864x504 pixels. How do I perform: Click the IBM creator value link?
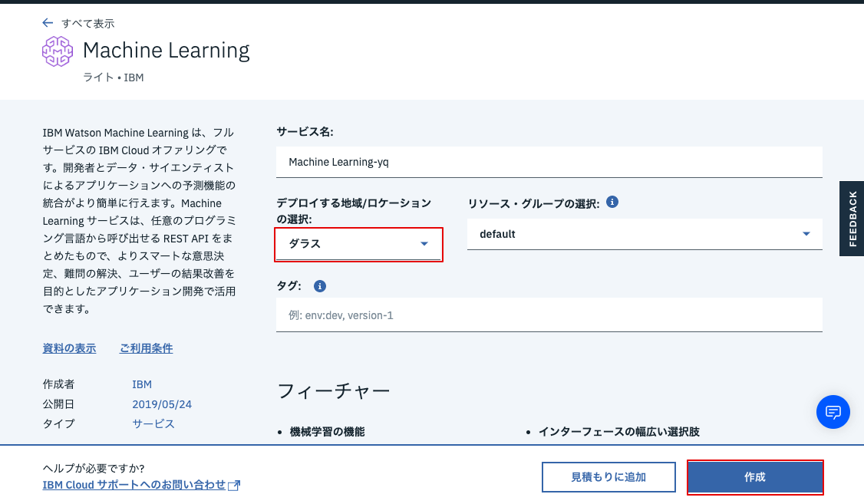tap(142, 384)
